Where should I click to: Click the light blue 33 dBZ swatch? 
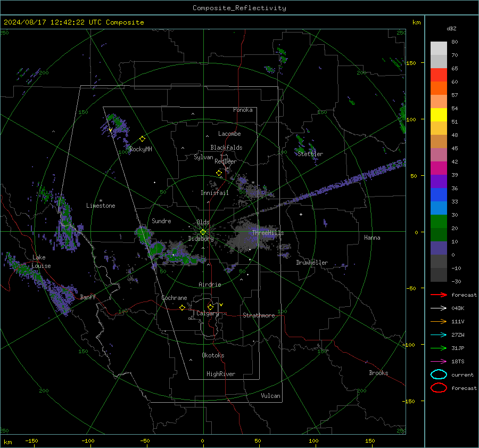click(439, 208)
